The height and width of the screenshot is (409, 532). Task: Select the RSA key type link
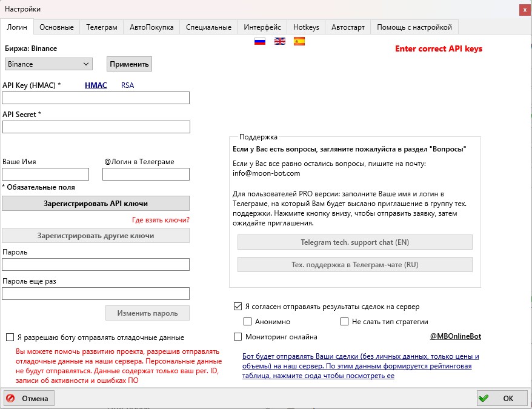(x=127, y=85)
